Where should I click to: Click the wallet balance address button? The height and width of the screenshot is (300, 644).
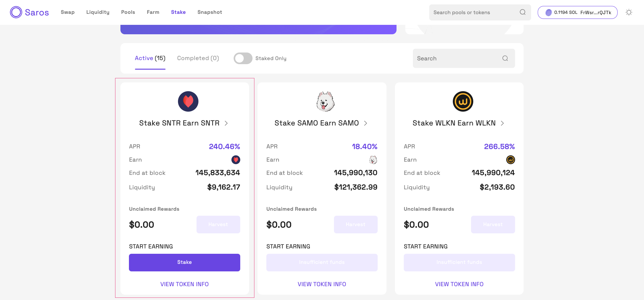pos(577,12)
